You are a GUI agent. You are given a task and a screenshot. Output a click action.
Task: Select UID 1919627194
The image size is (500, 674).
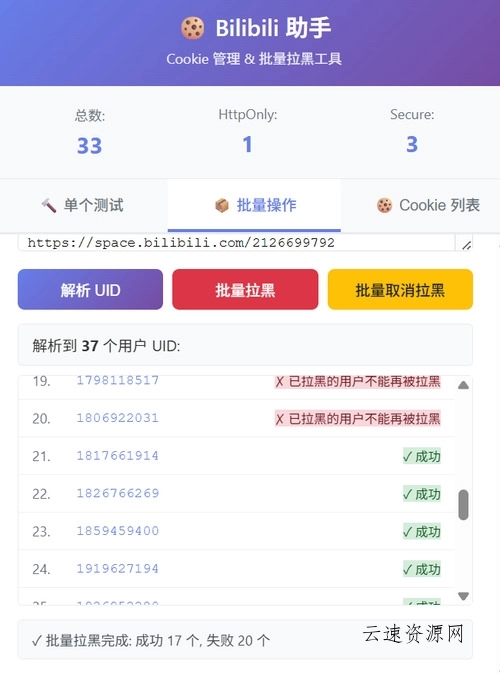pos(118,569)
